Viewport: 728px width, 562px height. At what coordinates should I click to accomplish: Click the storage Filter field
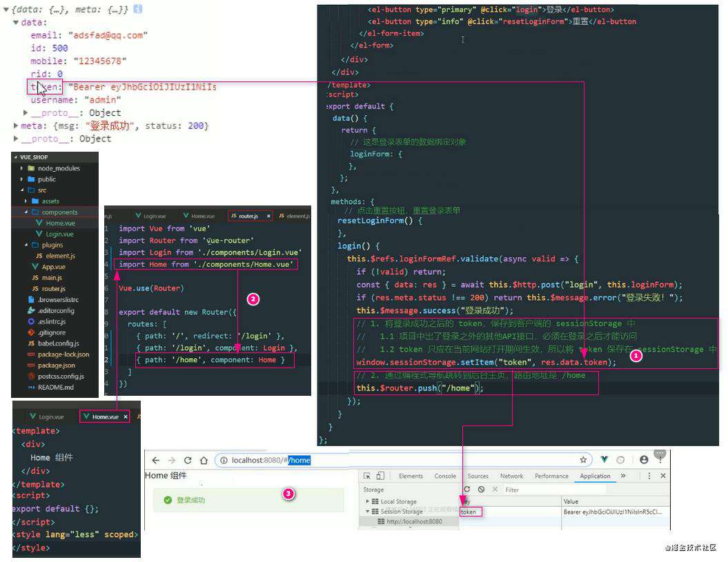click(555, 490)
